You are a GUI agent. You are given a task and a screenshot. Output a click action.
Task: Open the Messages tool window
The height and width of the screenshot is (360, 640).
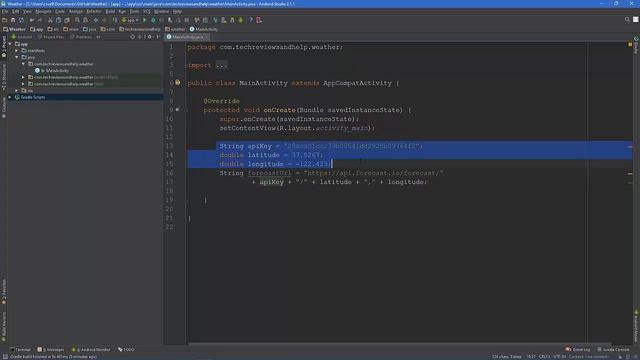coord(51,349)
